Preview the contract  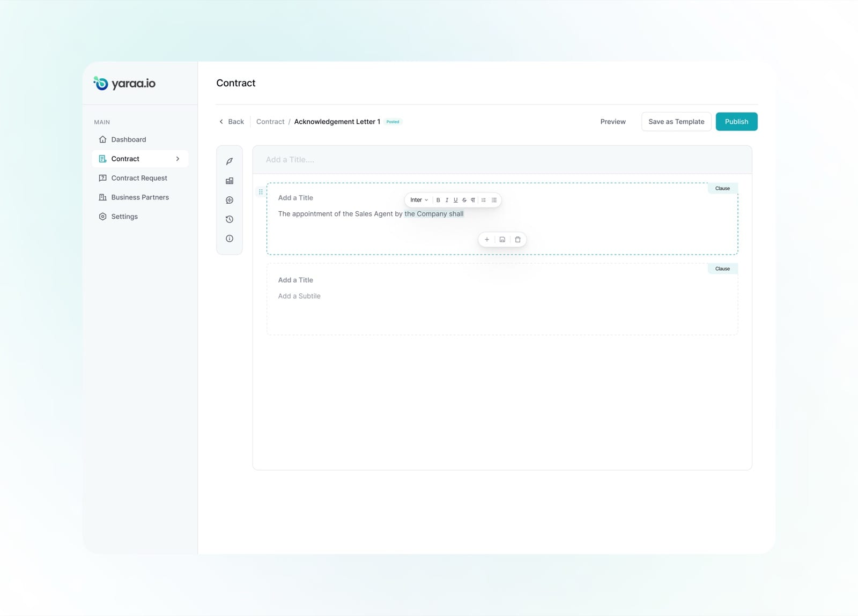[613, 122]
